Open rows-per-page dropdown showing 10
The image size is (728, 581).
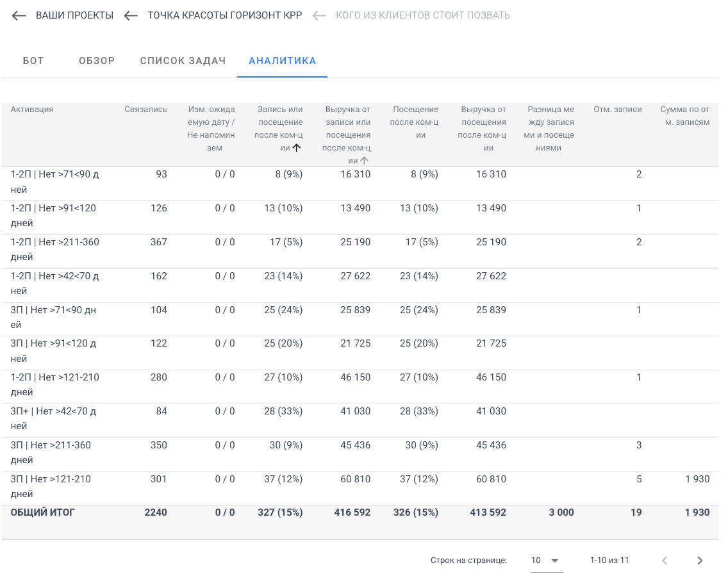[x=547, y=561]
